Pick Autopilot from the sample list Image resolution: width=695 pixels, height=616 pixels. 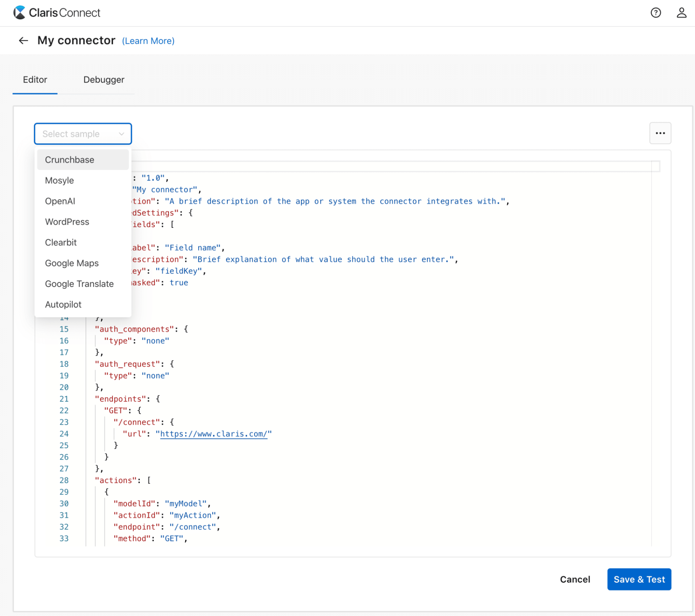coord(63,305)
